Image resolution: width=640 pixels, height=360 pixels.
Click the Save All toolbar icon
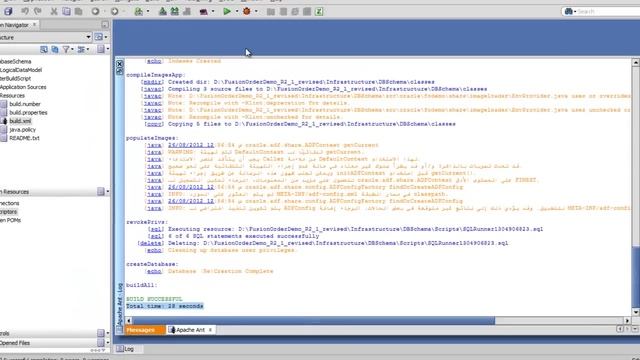tap(8, 11)
